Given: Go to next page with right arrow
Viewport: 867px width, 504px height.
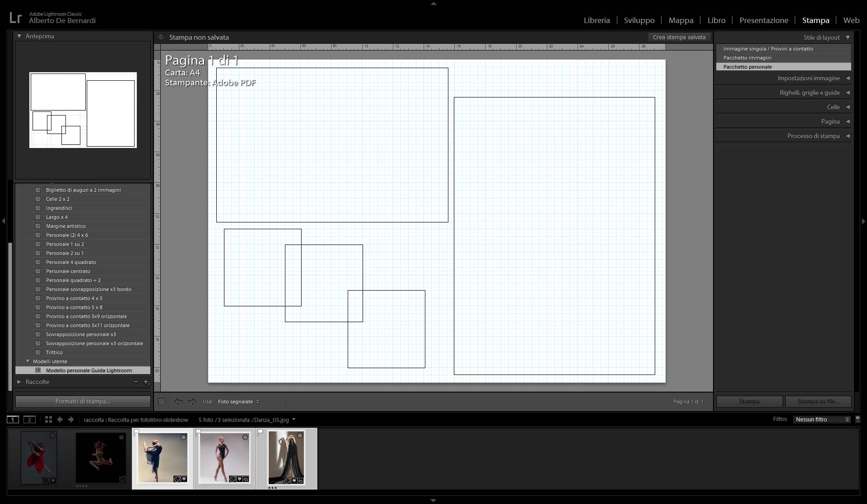Looking at the screenshot, I should pyautogui.click(x=192, y=402).
